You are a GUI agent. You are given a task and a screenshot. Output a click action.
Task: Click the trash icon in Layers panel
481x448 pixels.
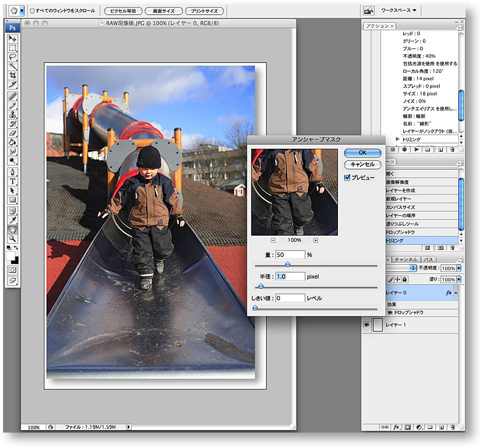pos(452,426)
